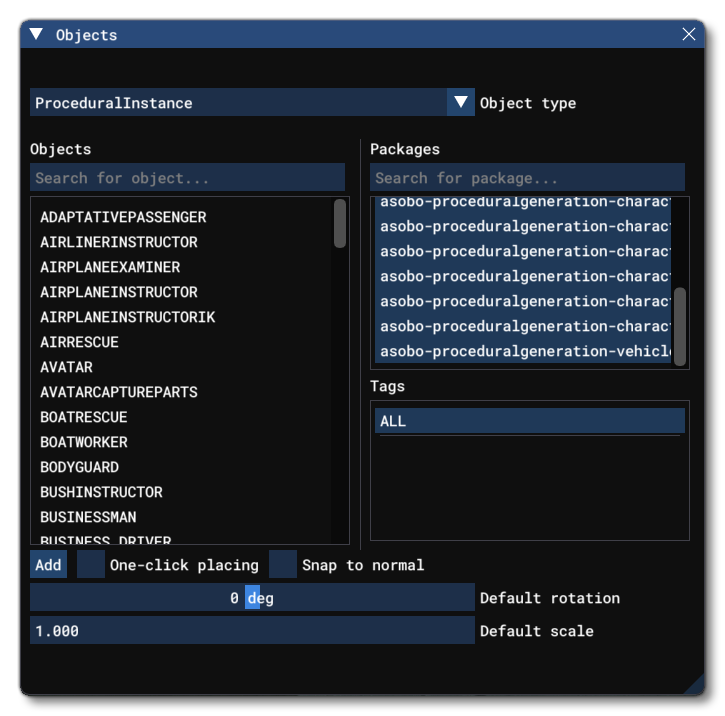Image resolution: width=725 pixels, height=716 pixels.
Task: Pick the BODYGUARD object
Action: [79, 467]
